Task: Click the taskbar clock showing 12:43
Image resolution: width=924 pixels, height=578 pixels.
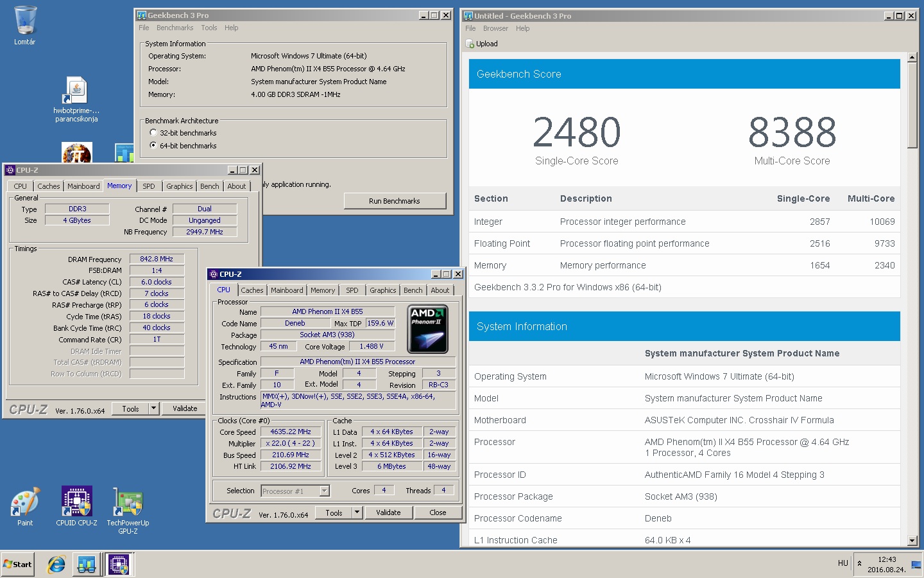Action: click(887, 559)
